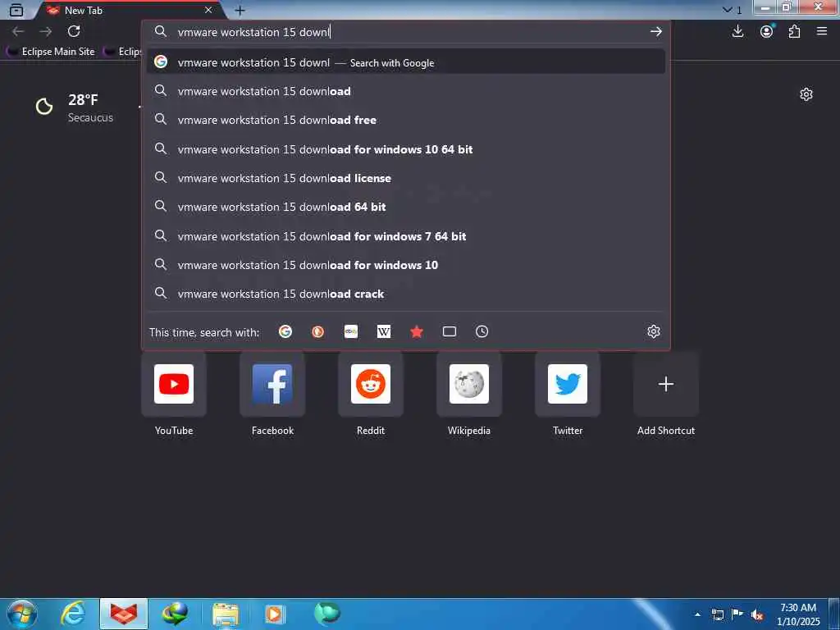Open new tab page settings gear
The image size is (840, 630).
click(806, 94)
